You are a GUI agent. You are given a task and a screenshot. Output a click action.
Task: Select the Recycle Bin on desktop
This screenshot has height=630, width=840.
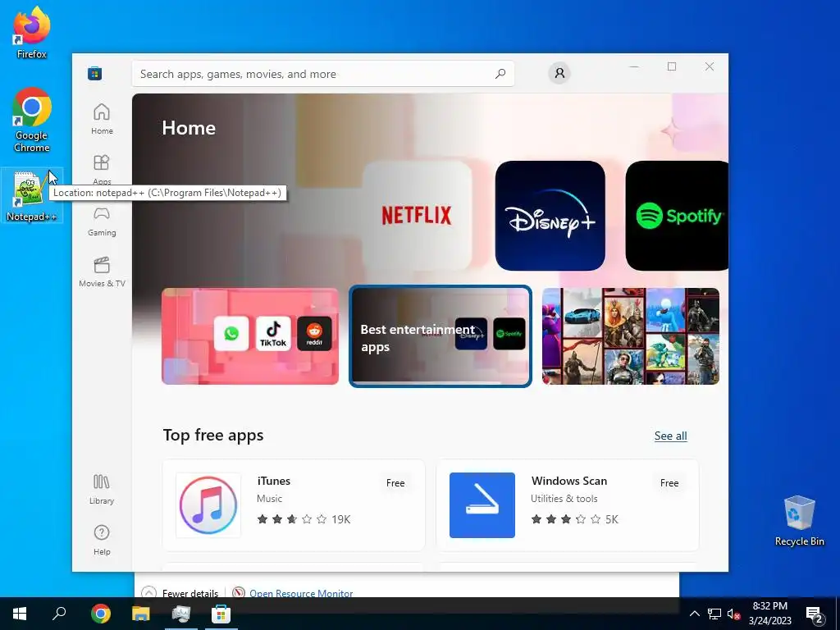(799, 521)
